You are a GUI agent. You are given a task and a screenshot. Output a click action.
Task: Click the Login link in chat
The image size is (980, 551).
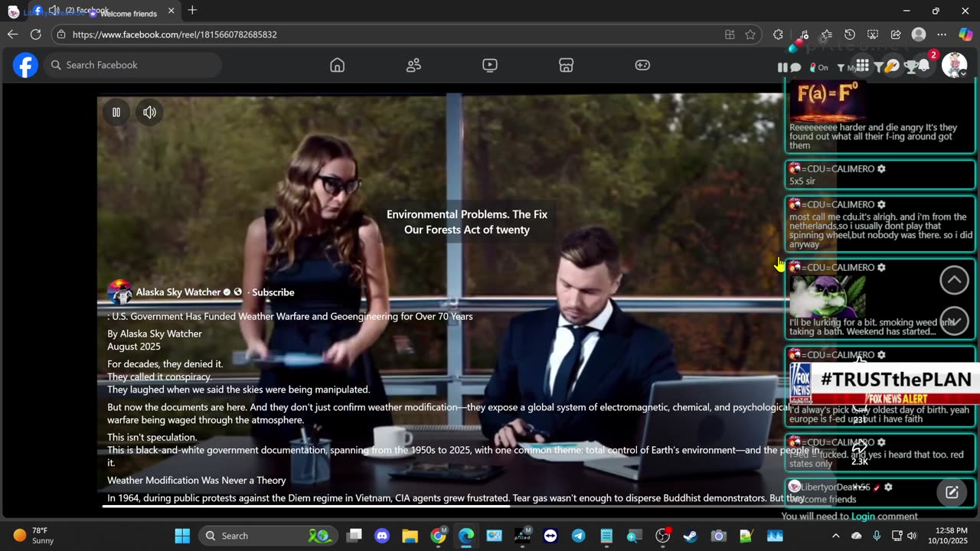(x=863, y=517)
